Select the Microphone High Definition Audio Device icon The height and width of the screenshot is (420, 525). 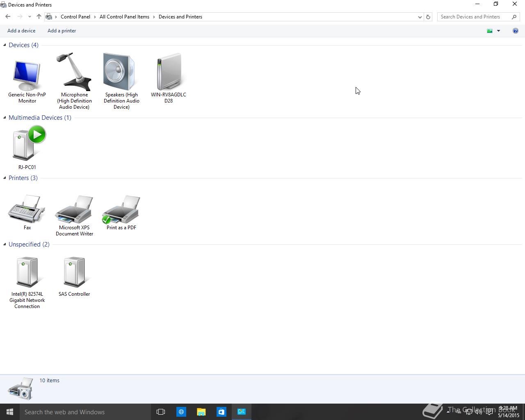tap(74, 72)
